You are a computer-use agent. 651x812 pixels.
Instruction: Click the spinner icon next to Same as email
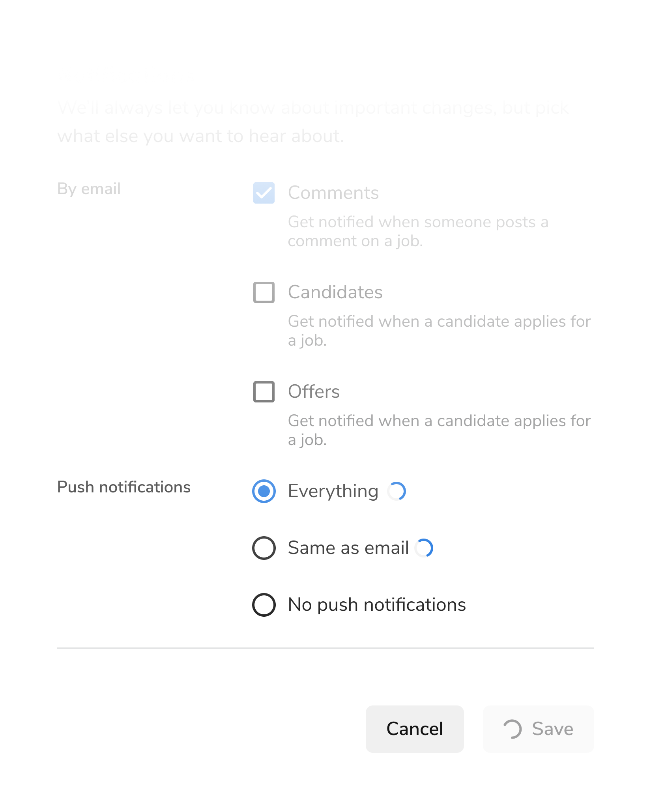point(425,547)
